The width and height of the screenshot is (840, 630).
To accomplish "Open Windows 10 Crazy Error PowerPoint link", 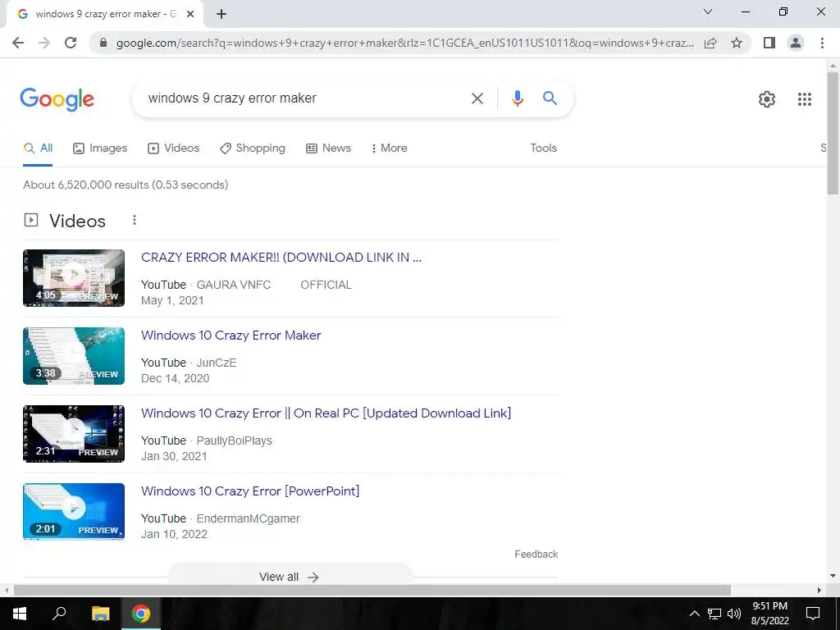I will [250, 491].
